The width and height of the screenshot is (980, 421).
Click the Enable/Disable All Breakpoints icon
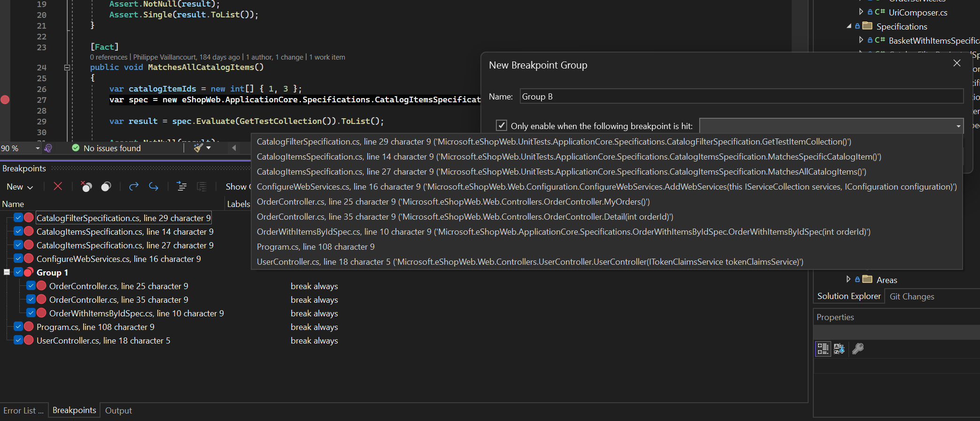click(x=106, y=186)
